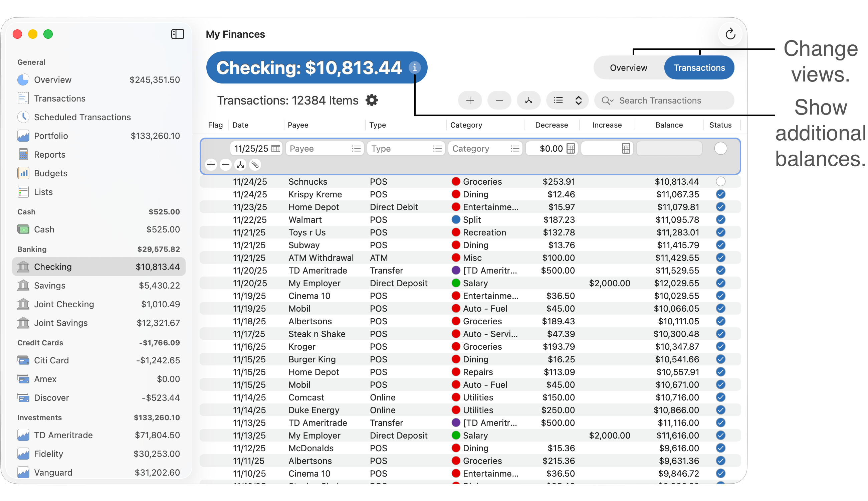Expand the list view options stepper
The width and height of the screenshot is (868, 501).
(x=579, y=101)
